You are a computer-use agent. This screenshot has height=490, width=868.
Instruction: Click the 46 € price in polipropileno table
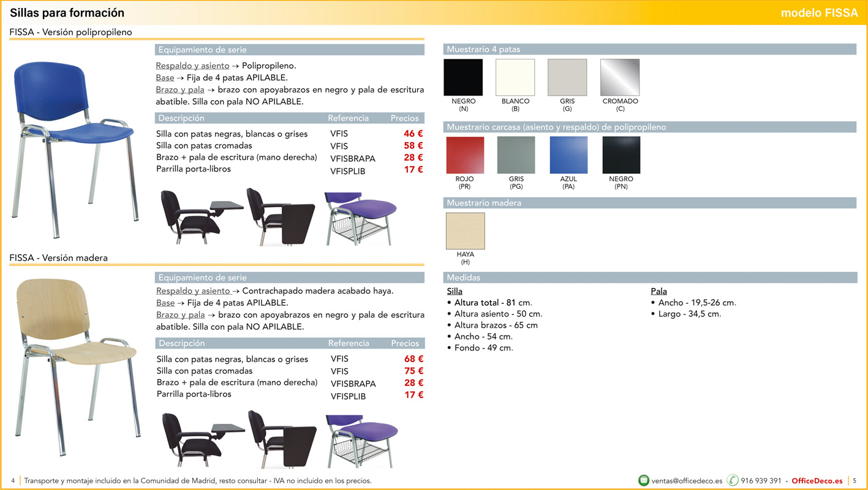413,134
